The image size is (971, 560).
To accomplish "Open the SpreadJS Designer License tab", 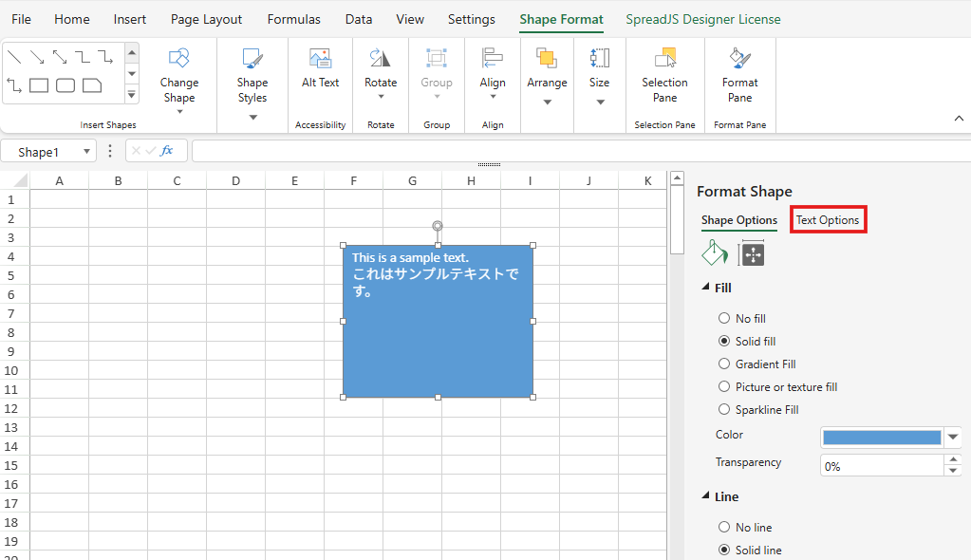I will tap(703, 19).
